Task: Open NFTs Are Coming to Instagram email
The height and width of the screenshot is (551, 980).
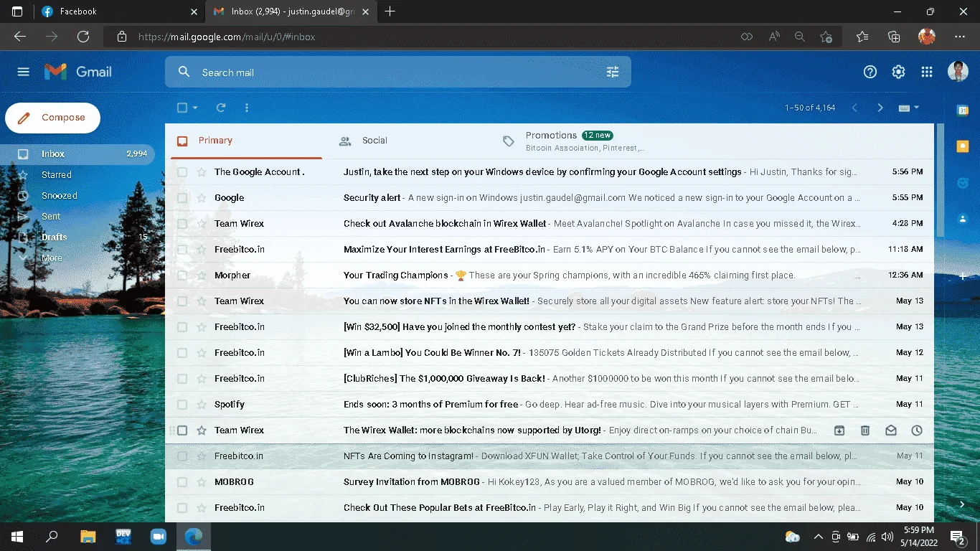Action: pyautogui.click(x=550, y=456)
